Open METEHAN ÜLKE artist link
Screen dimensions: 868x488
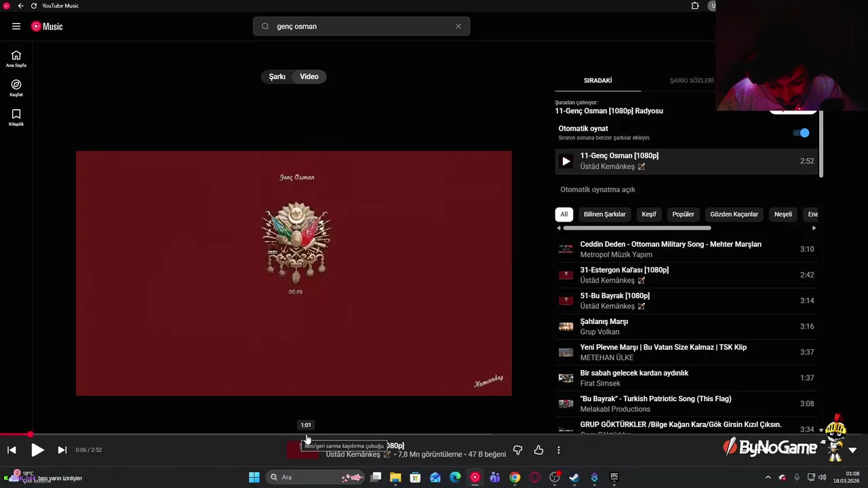pyautogui.click(x=607, y=358)
